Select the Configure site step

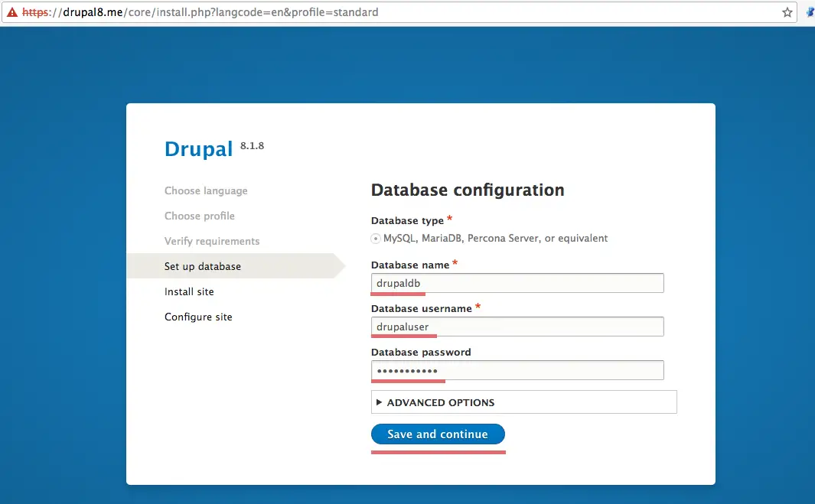198,317
